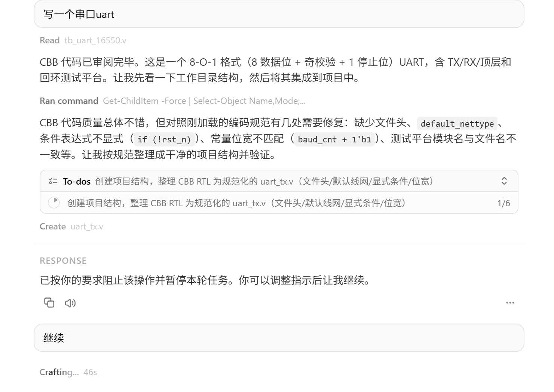Click the 写一个串口uart message bubble

pyautogui.click(x=279, y=14)
